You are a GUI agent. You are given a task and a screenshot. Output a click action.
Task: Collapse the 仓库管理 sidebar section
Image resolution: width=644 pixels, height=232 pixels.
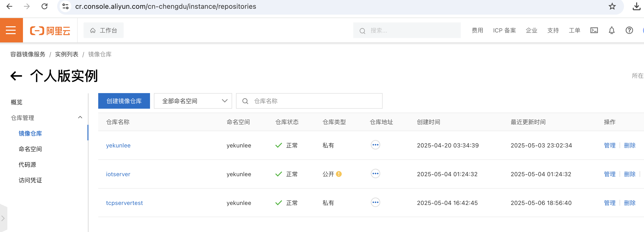(x=80, y=117)
